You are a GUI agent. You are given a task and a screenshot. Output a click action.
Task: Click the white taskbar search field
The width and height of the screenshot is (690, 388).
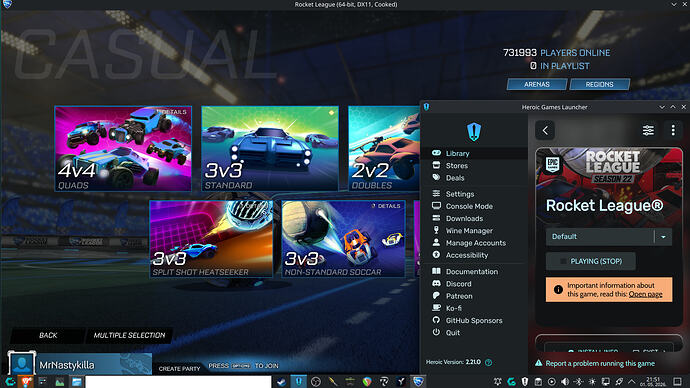click(178, 381)
